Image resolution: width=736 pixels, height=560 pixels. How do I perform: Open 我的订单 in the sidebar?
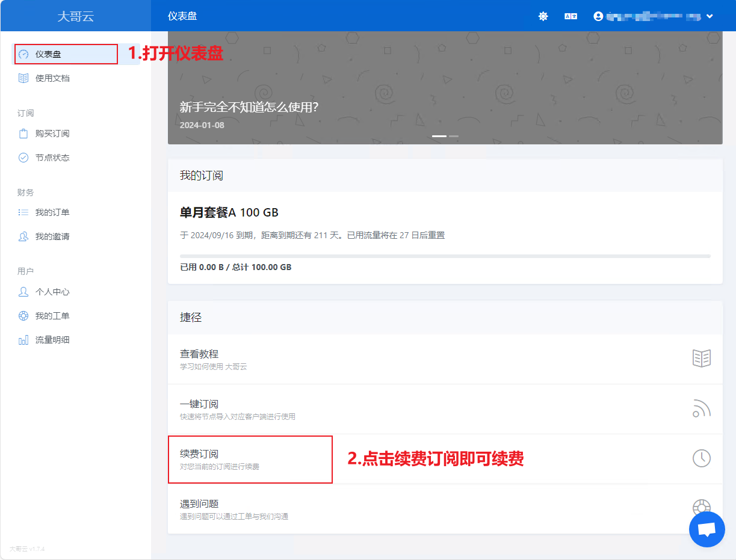coord(52,212)
